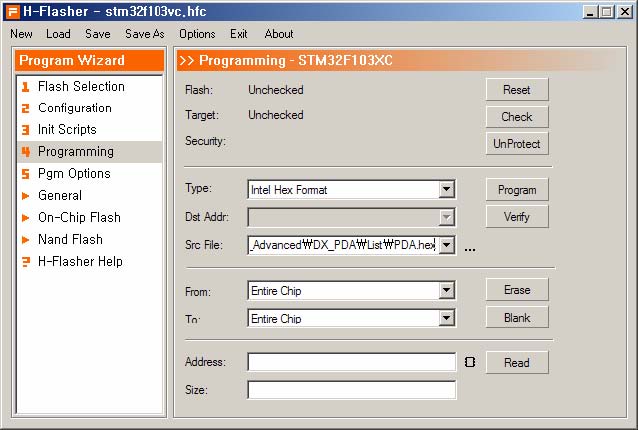Minimize the H-Flasher window
Image resolution: width=638 pixels, height=430 pixels.
(590, 11)
